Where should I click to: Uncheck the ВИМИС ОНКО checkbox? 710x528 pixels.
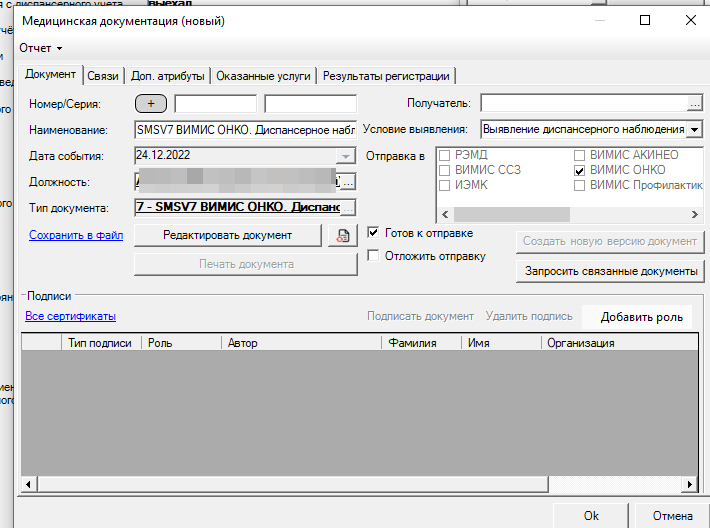coord(579,170)
